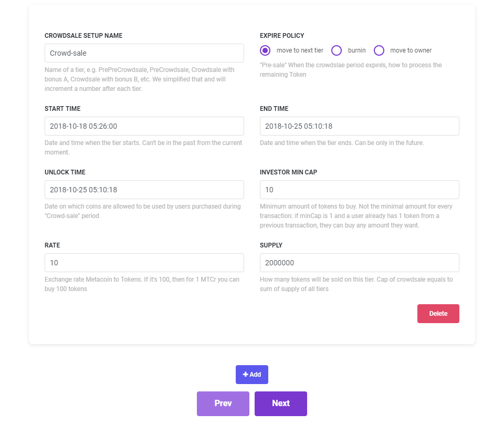Screen dimensions: 504x424
Task: Click into the End Time field
Action: coord(360,126)
